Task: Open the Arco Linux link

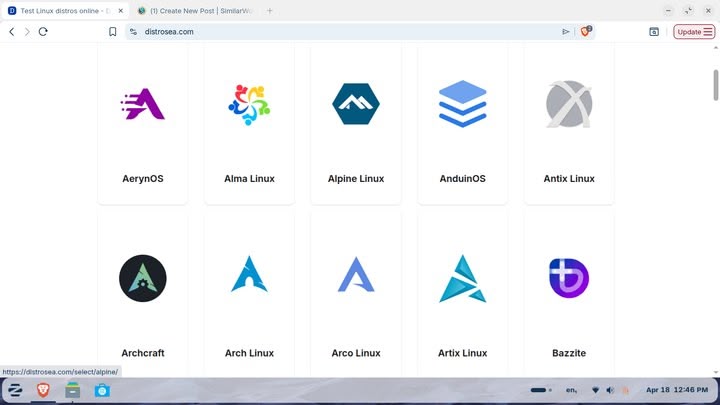Action: pyautogui.click(x=356, y=353)
